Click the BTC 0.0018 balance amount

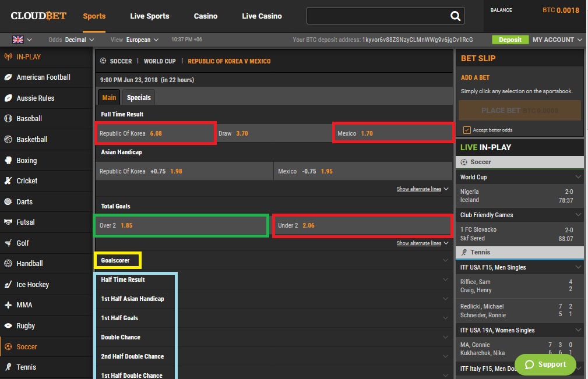tap(561, 10)
